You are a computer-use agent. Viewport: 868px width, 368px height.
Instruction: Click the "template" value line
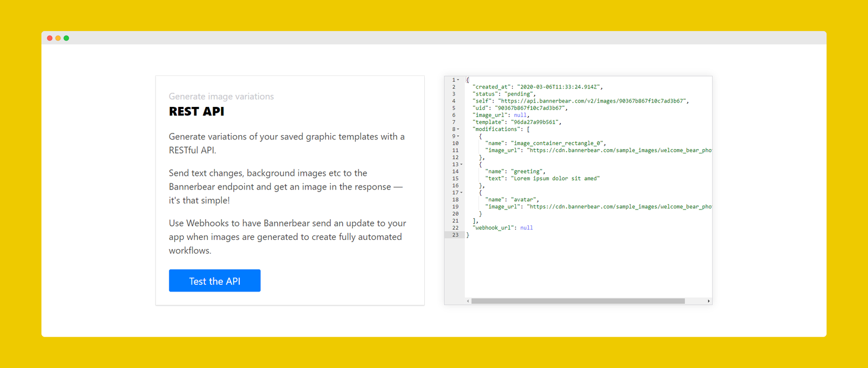(x=516, y=122)
